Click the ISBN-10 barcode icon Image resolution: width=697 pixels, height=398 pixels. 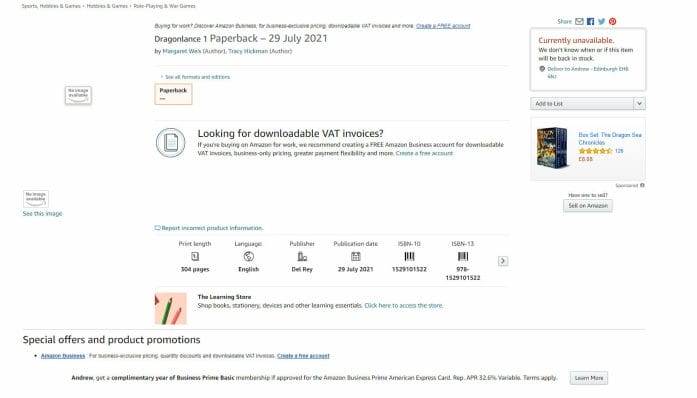click(x=409, y=256)
